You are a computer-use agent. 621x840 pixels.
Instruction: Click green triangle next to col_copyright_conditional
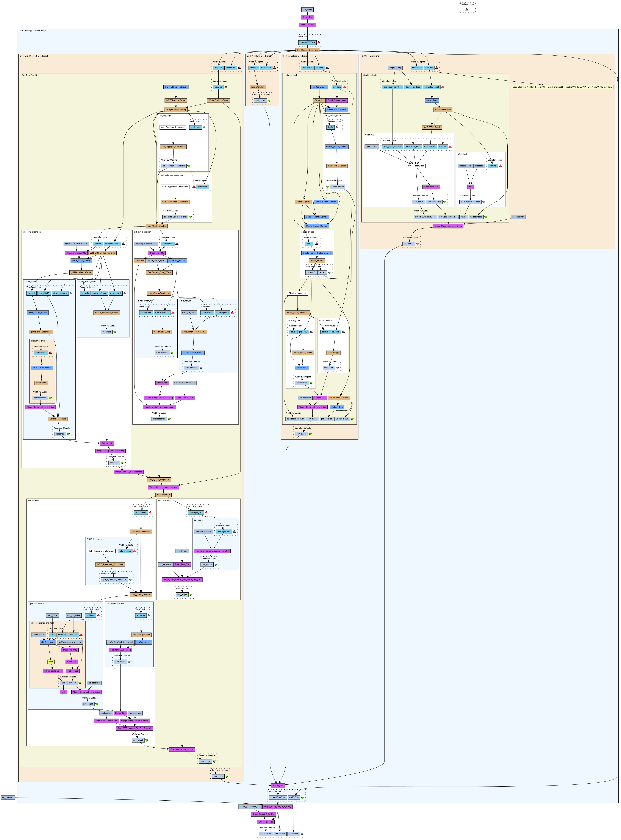pyautogui.click(x=189, y=166)
